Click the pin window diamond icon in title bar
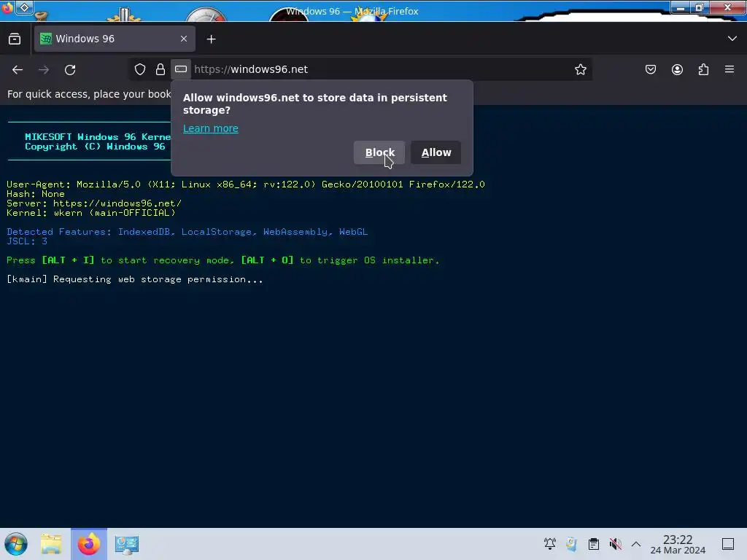 click(25, 7)
